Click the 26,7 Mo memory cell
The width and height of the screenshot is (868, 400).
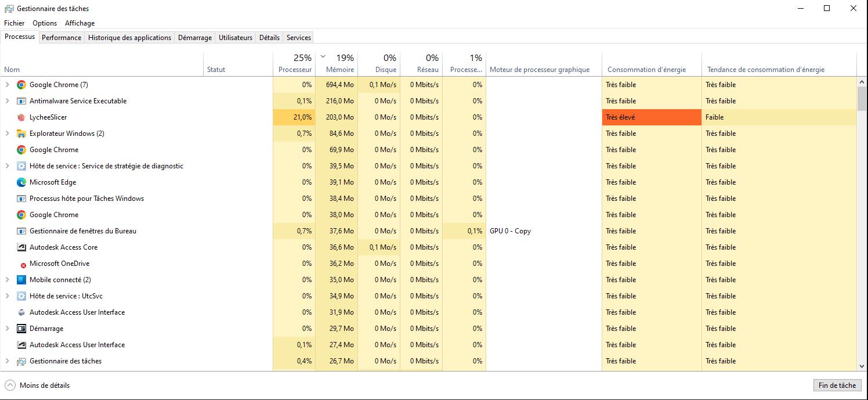(337, 361)
